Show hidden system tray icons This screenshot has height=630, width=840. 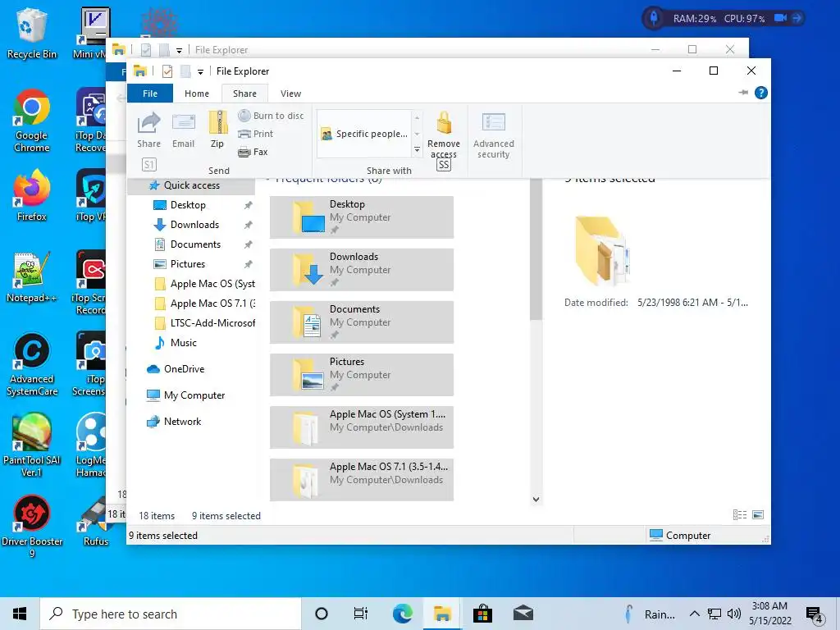click(x=694, y=614)
